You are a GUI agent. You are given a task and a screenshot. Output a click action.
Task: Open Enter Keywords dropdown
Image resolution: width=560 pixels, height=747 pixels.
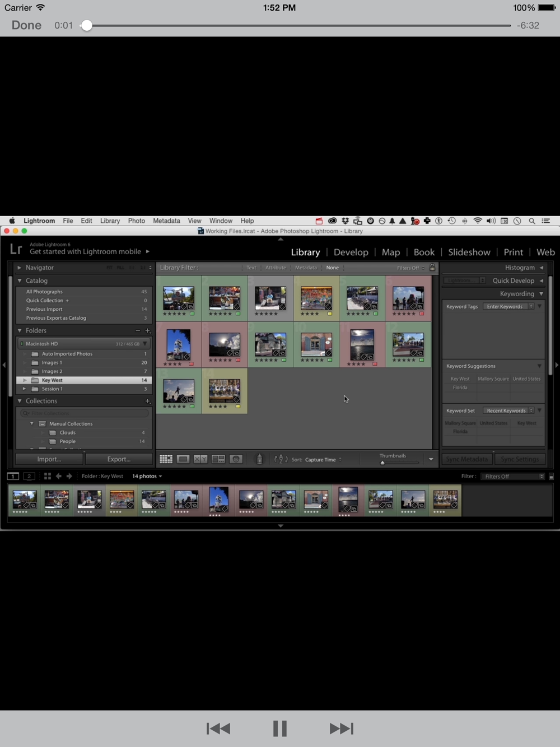click(x=509, y=306)
